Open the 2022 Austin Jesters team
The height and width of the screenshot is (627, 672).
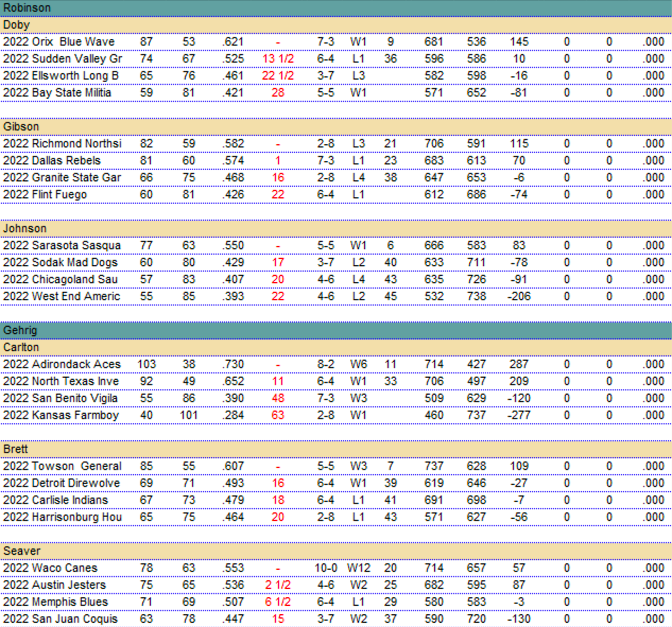point(54,585)
